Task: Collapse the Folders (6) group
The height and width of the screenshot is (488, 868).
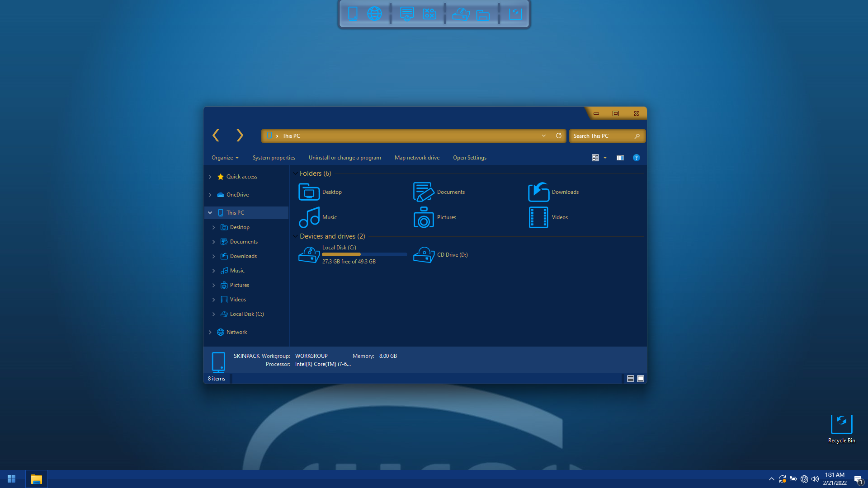Action: click(295, 174)
